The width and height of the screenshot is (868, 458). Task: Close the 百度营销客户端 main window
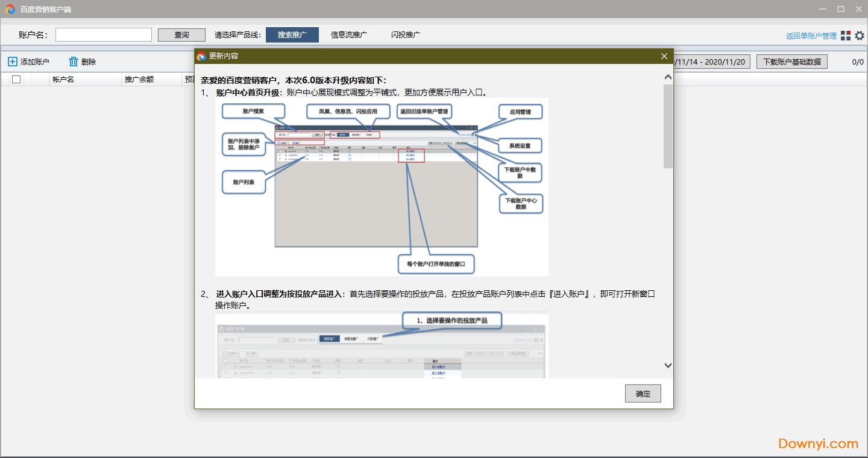coord(859,9)
